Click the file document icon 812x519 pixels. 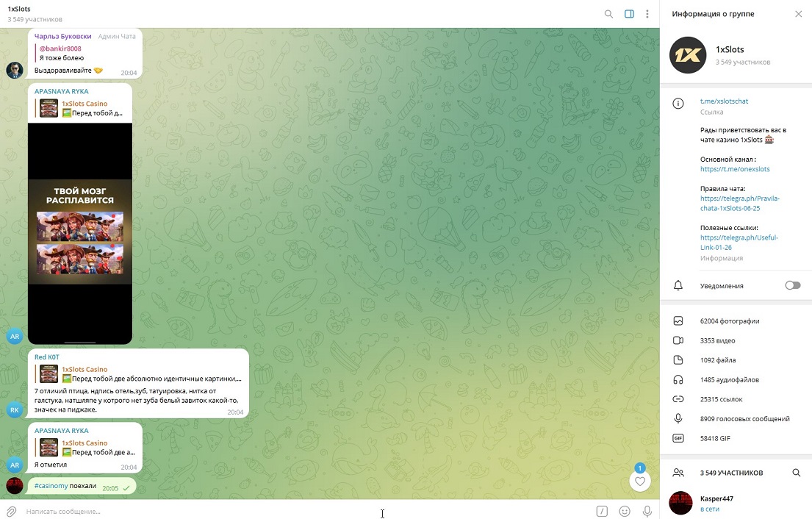[678, 360]
